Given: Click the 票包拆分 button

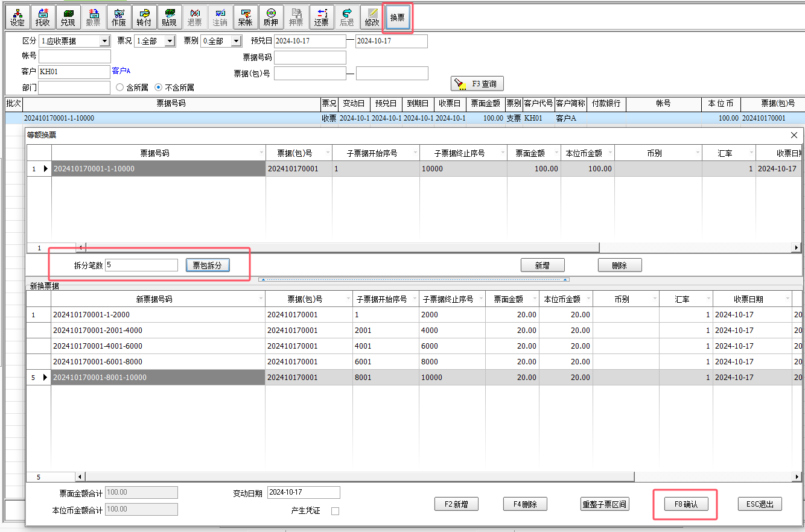Looking at the screenshot, I should click(x=207, y=265).
